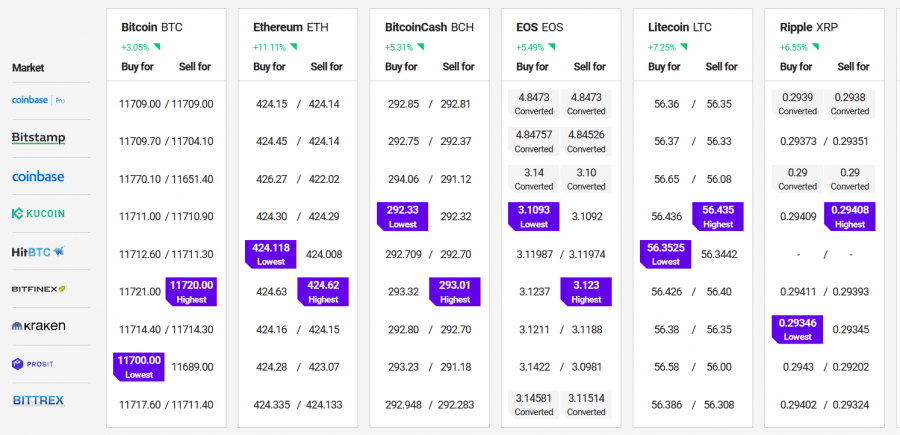Select the 3.123 Highest EOS badge
The image size is (900, 435).
[x=586, y=292]
